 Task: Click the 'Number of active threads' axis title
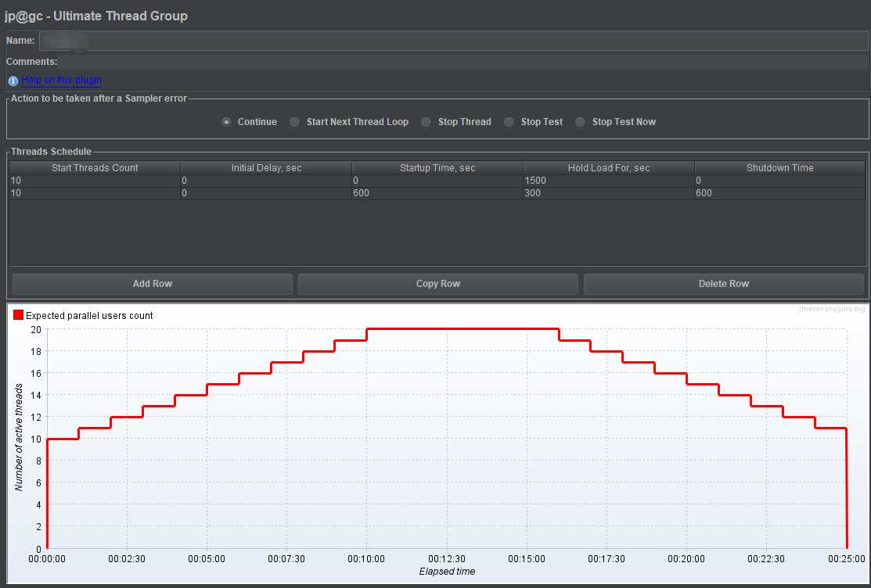19,438
